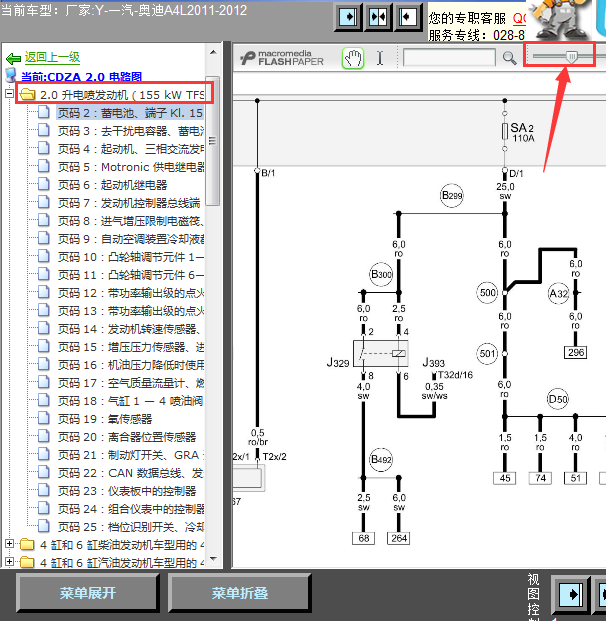This screenshot has width=606, height=623.
Task: Click the J329 relay label
Action: coord(338,362)
